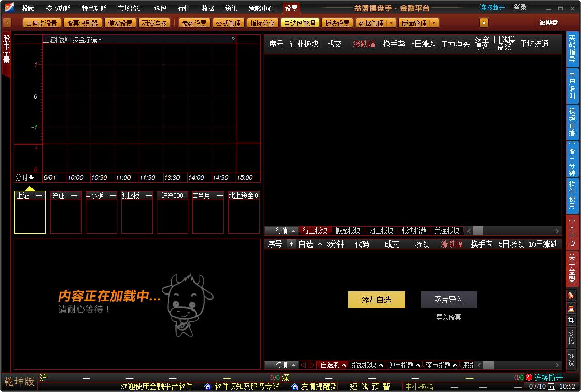Open the question mark help icon on chart

coord(234,39)
